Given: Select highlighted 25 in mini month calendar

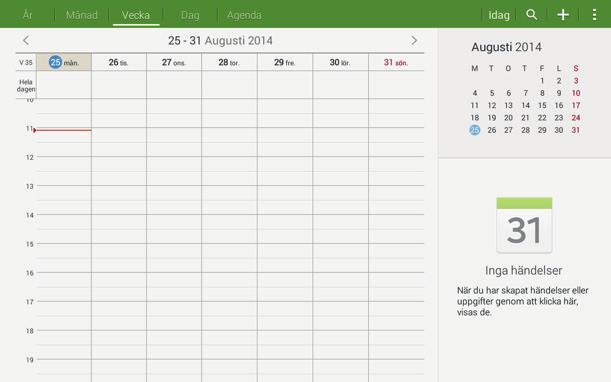Looking at the screenshot, I should tap(475, 130).
